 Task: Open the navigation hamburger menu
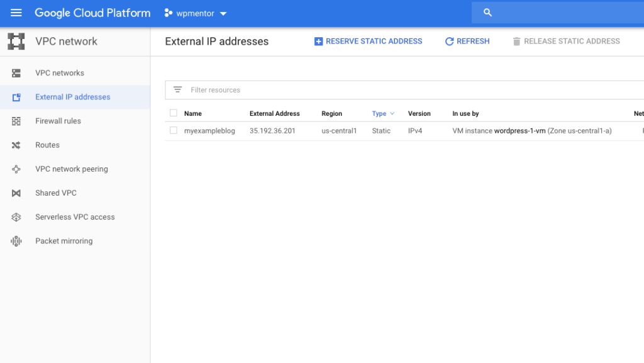point(16,13)
